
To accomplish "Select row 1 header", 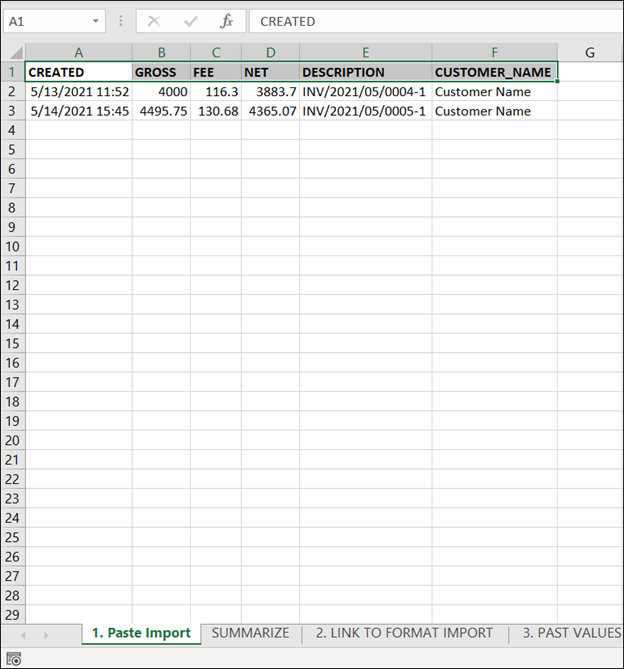I will click(12, 72).
